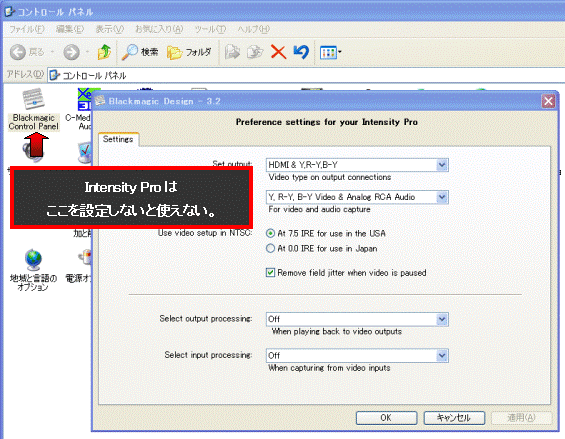Click the control panel address bar icon
Screen dimensions: 565x439
point(54,75)
